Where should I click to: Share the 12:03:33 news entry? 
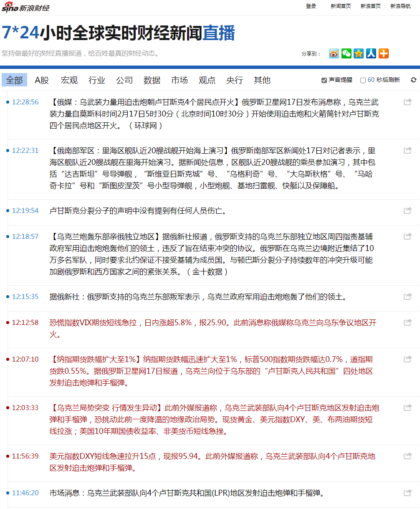point(408,408)
